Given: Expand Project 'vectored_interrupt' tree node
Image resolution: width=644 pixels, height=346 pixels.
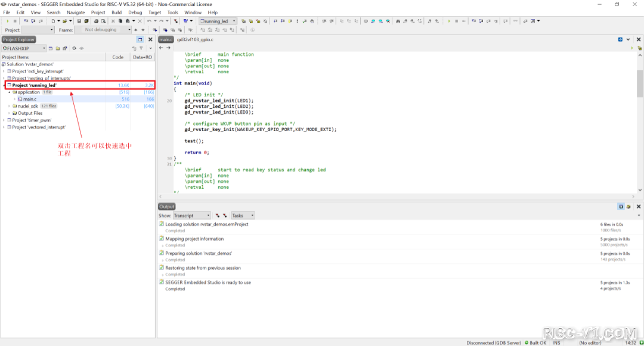Looking at the screenshot, I should coord(4,127).
